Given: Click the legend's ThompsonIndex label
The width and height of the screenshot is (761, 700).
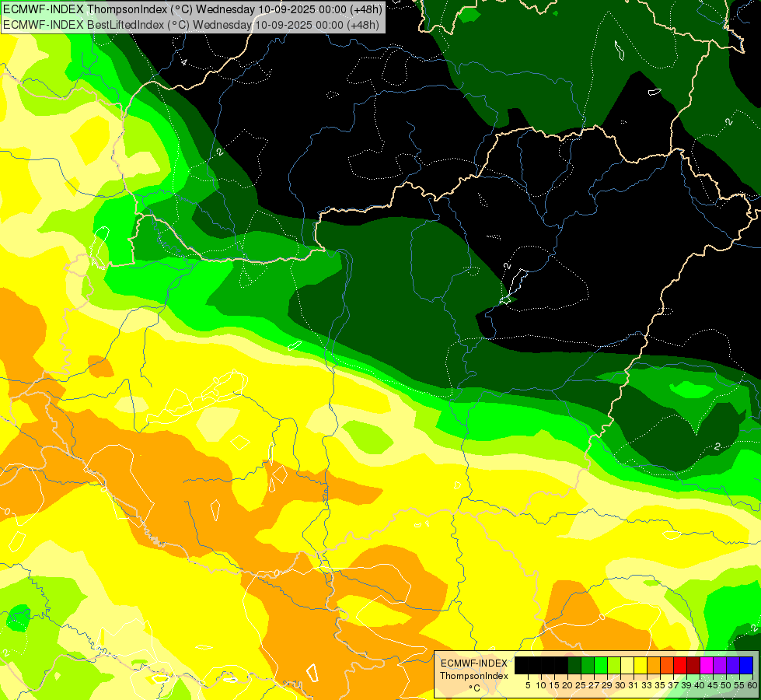Looking at the screenshot, I should tap(474, 676).
